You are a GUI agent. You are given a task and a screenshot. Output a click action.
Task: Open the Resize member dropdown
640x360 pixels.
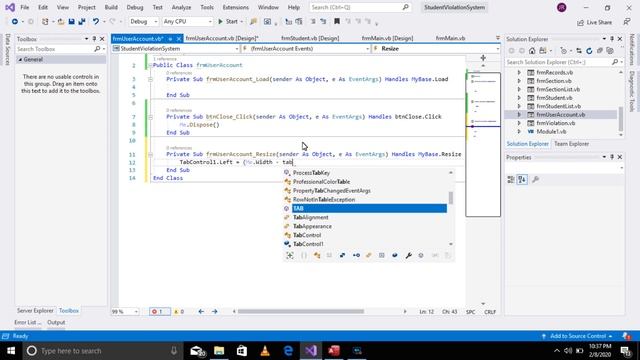pos(436,49)
